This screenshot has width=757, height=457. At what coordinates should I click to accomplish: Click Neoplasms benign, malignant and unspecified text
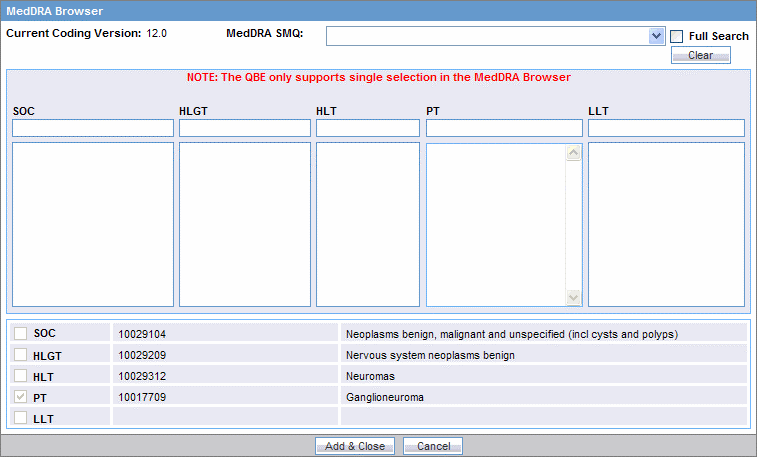click(512, 334)
